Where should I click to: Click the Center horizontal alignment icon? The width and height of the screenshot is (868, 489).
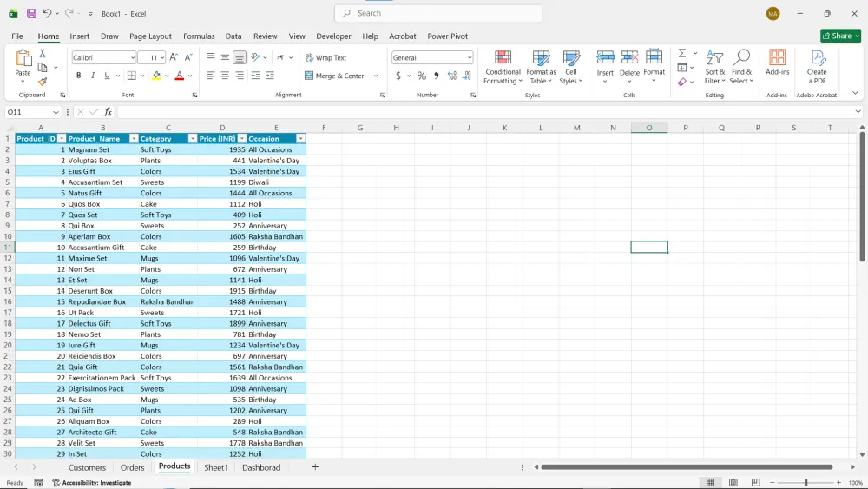pos(225,76)
